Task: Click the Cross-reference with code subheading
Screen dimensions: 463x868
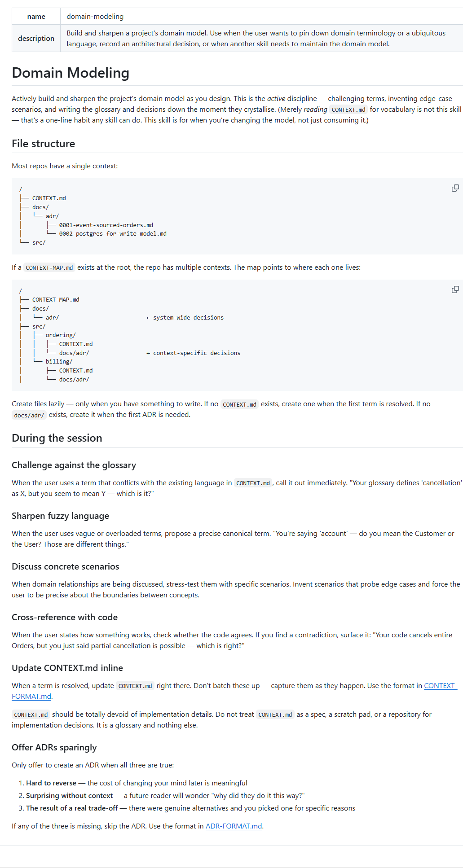Action: [65, 617]
